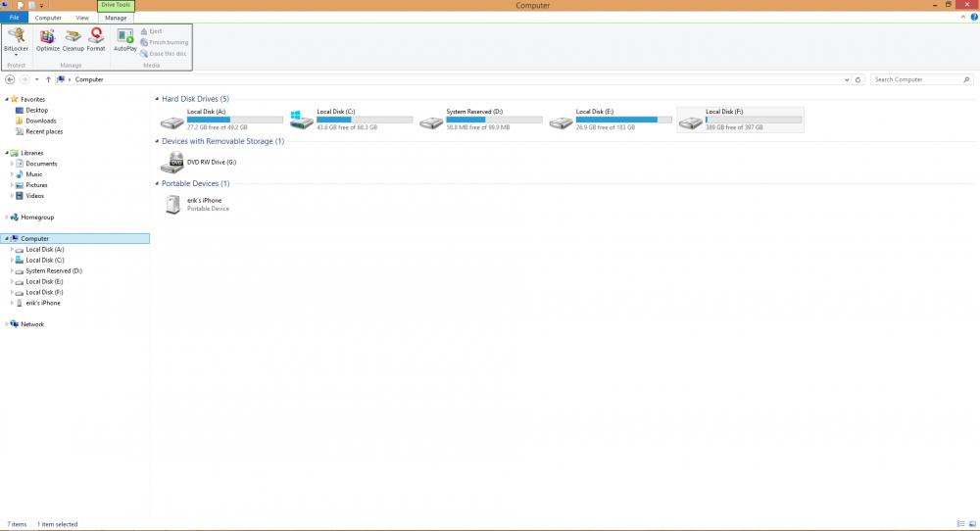
Task: Click the Refresh button beside address bar
Action: (x=858, y=79)
